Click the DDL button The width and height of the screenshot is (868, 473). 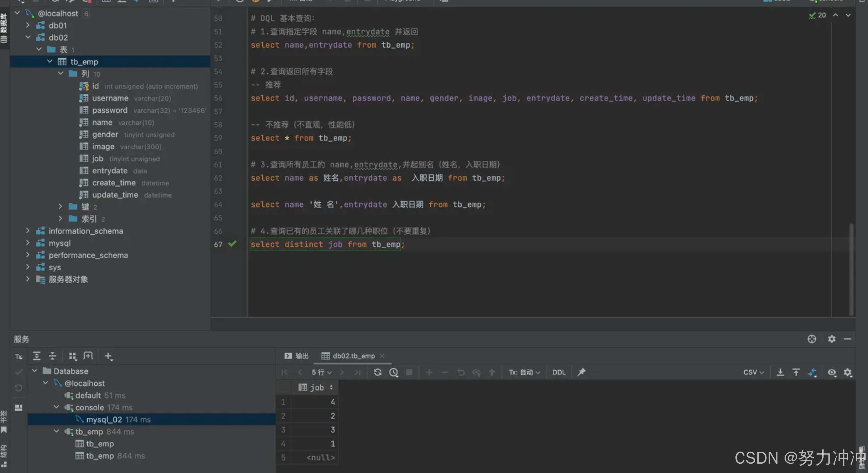click(x=559, y=372)
